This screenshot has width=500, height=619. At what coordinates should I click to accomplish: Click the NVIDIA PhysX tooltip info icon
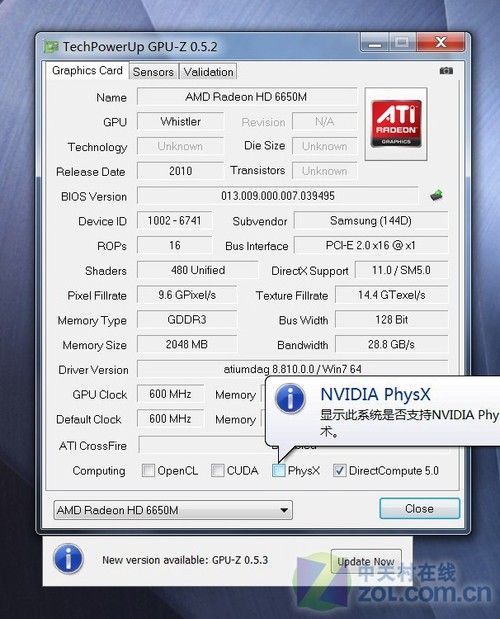click(290, 399)
